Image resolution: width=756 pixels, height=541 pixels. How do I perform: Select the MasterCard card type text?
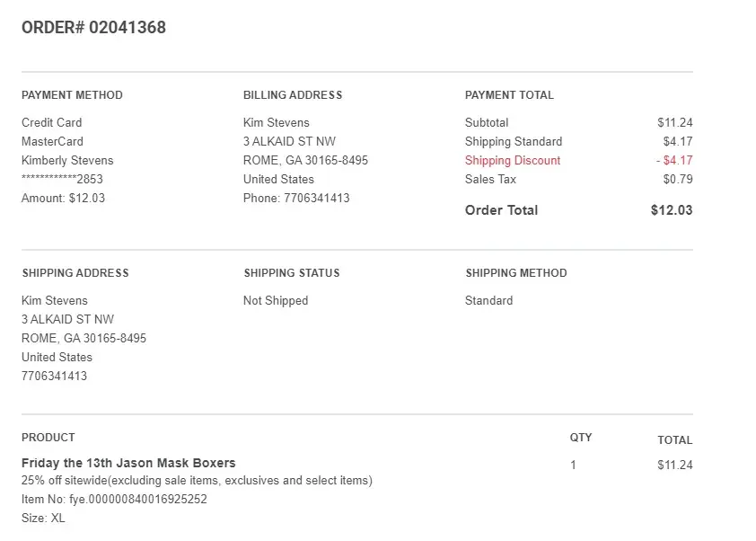point(52,141)
